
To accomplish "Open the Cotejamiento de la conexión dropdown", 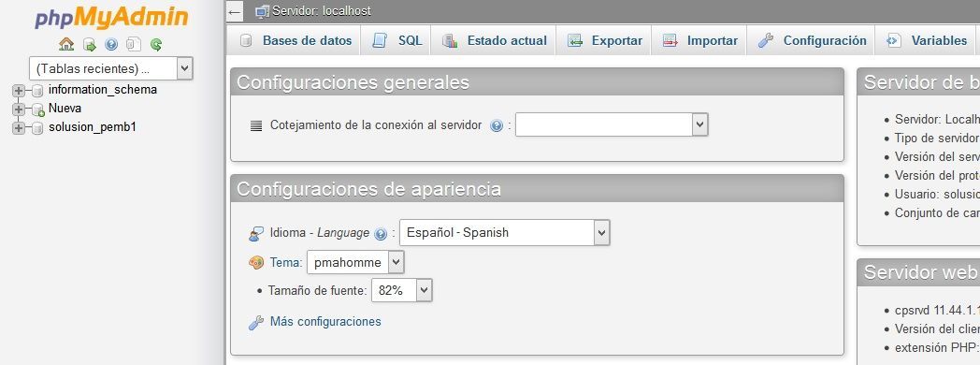I will pos(612,124).
